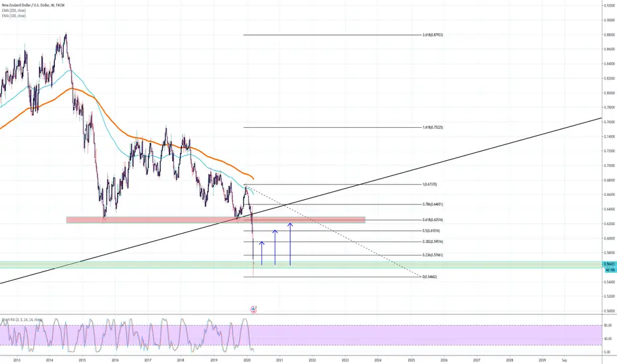Click the 80.00 Stoch RSI axis label

608,326
